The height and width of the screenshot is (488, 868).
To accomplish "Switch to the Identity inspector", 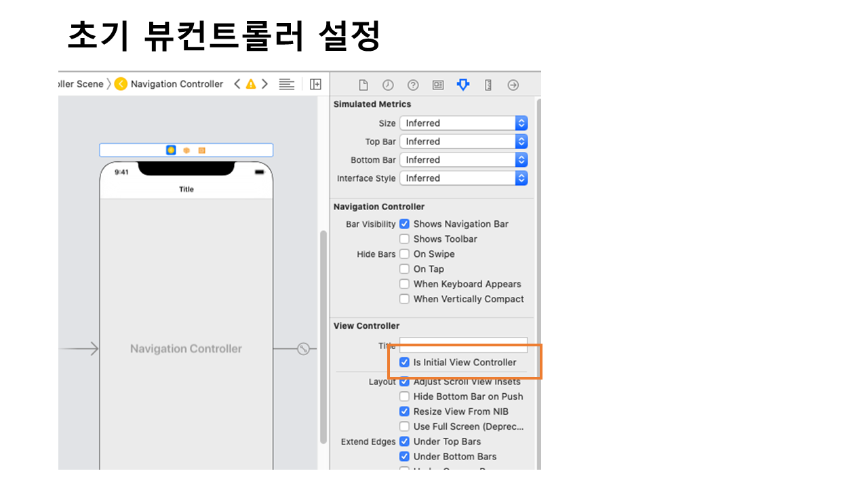I will point(438,85).
